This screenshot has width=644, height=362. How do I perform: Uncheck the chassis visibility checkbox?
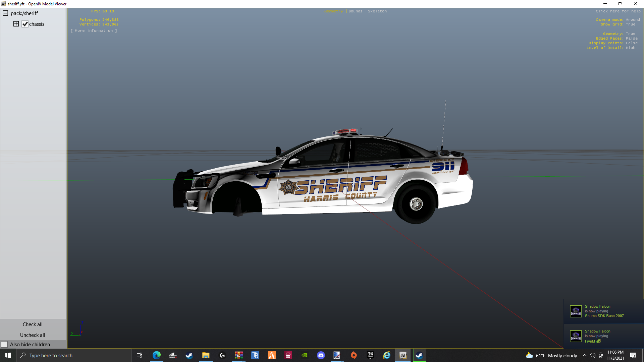pos(25,24)
